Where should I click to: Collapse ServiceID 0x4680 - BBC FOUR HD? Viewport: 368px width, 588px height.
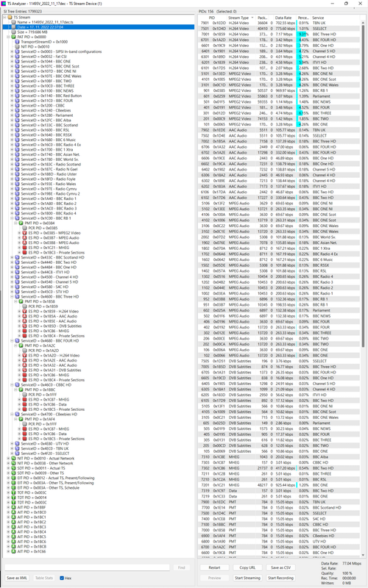[12, 340]
